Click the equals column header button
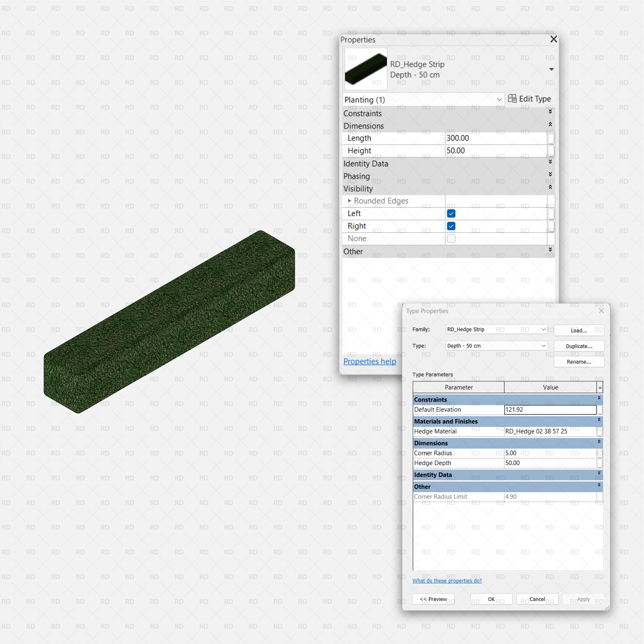The image size is (644, 644). coord(600,387)
